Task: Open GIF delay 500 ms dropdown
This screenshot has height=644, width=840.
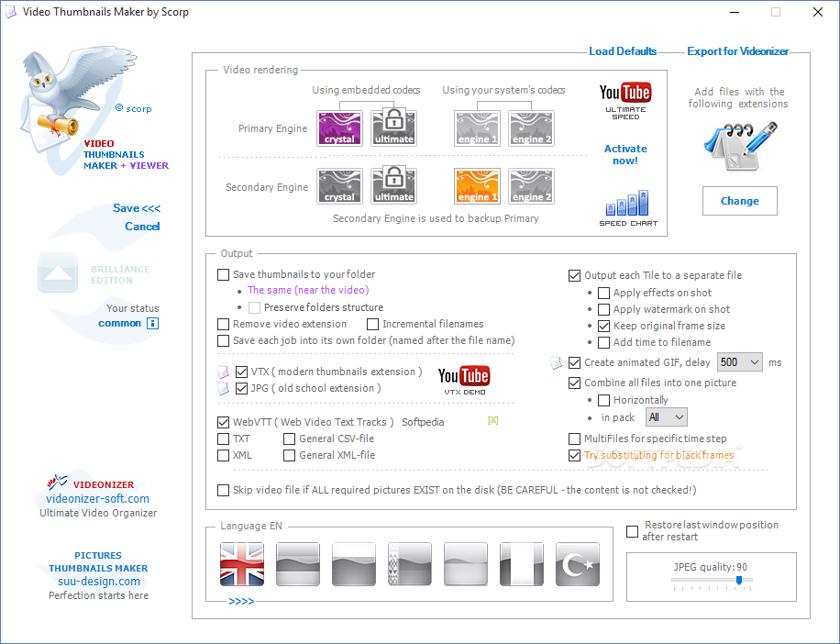Action: pos(740,362)
